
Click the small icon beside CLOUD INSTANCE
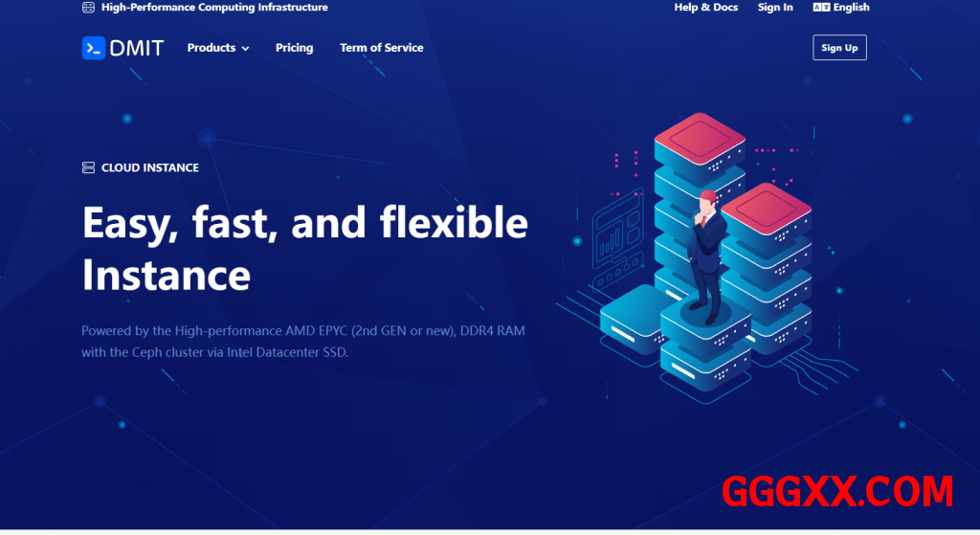(88, 167)
